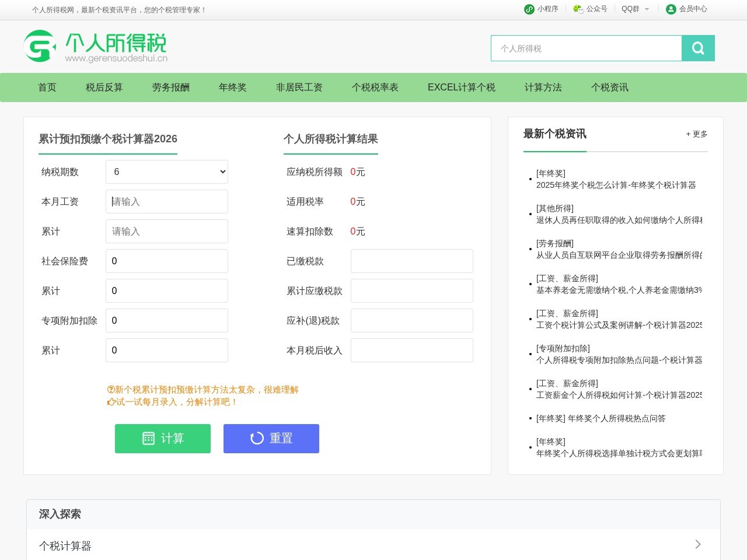Click the 速算扣除数 0元 value
This screenshot has height=560, width=747.
coord(358,232)
